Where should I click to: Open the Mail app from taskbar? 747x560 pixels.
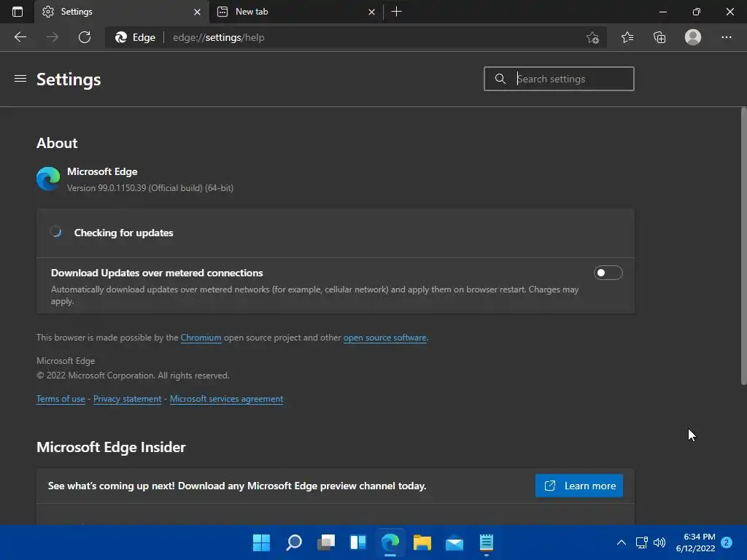coord(454,542)
